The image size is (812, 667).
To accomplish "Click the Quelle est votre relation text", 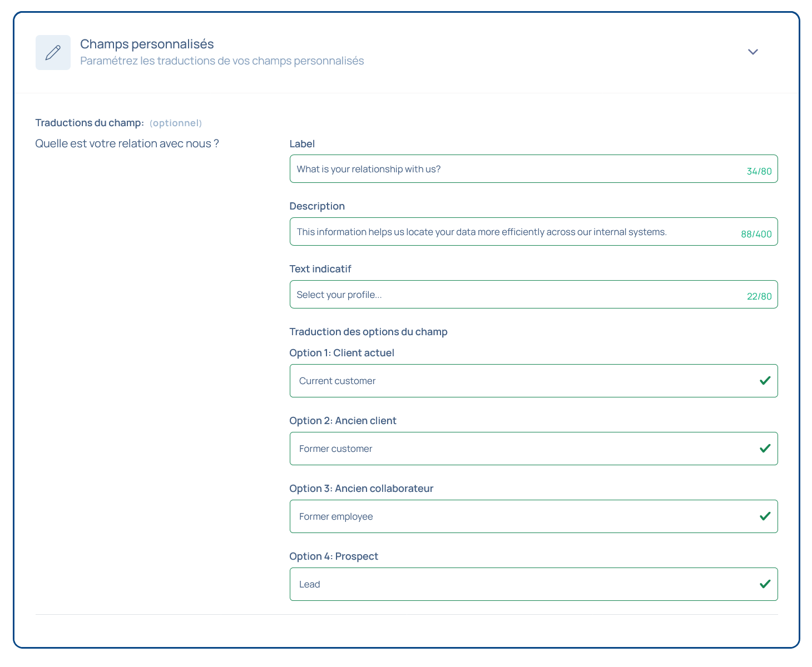I will [x=127, y=143].
